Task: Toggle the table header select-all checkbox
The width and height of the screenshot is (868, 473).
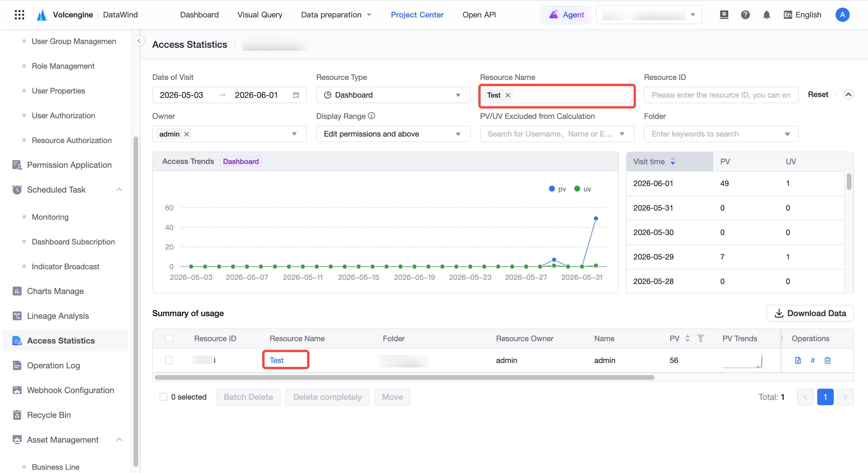Action: [x=169, y=338]
